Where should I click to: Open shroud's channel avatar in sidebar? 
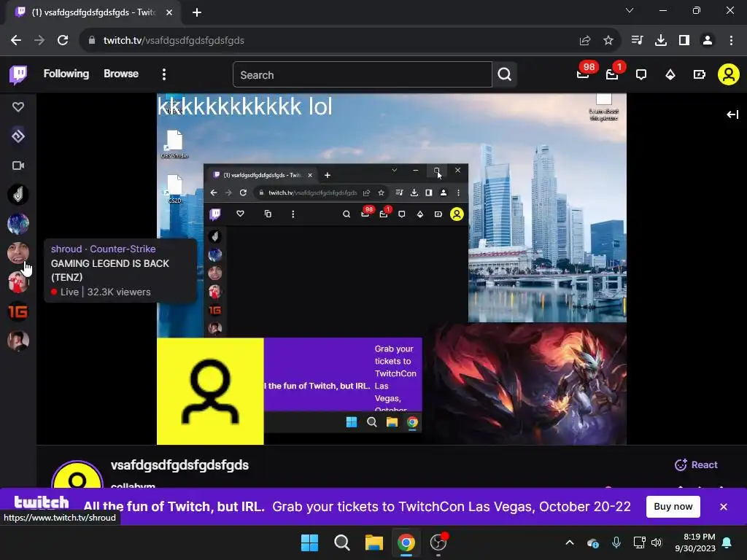click(x=18, y=253)
